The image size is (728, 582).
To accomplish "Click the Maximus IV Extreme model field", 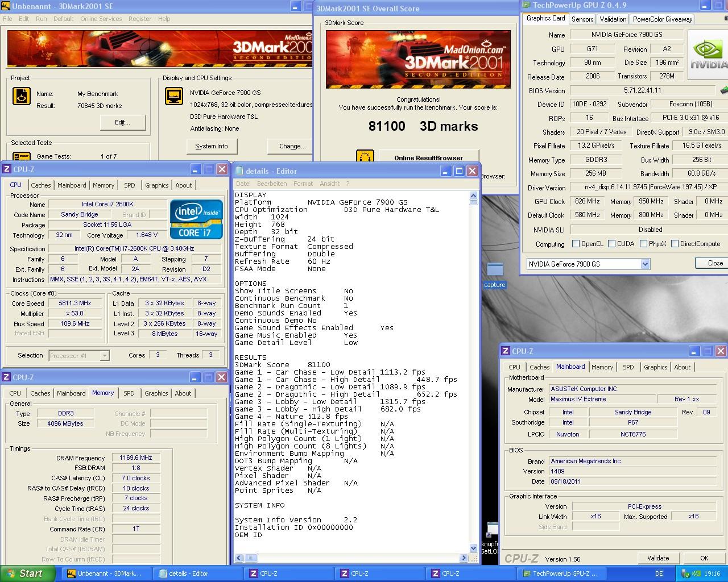I will tap(602, 400).
